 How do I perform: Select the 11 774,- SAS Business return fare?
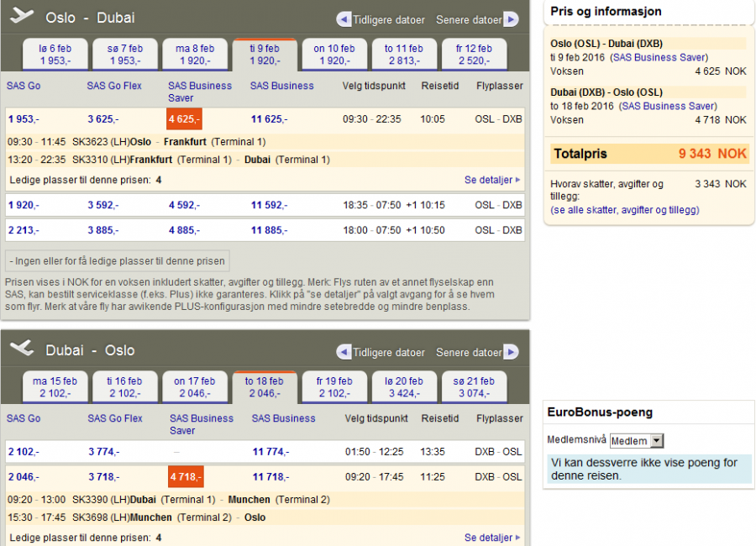pos(270,452)
